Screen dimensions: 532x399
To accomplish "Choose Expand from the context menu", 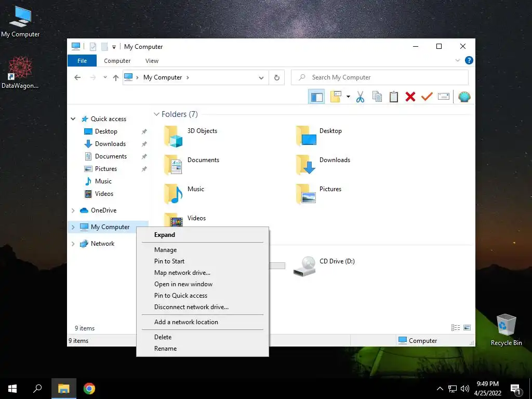I will tap(203, 235).
